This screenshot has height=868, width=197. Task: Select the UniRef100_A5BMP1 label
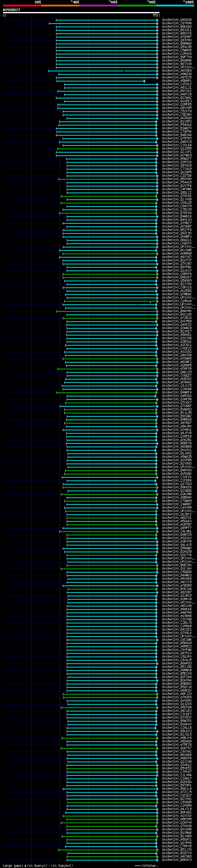point(177,81)
